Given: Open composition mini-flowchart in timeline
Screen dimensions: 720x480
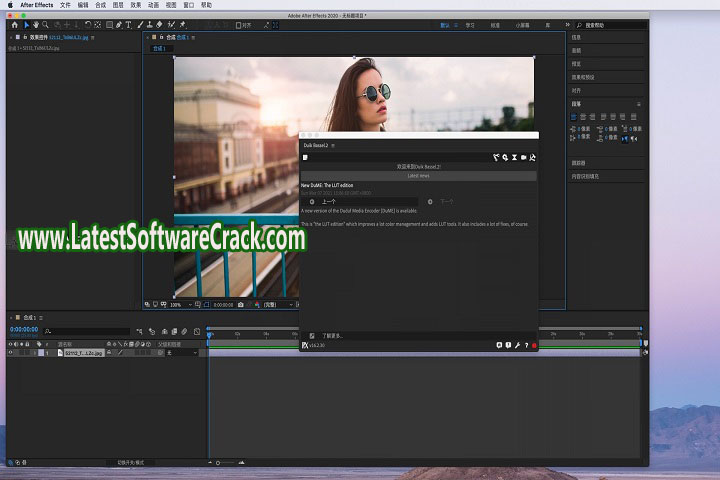Looking at the screenshot, I should click(x=139, y=331).
